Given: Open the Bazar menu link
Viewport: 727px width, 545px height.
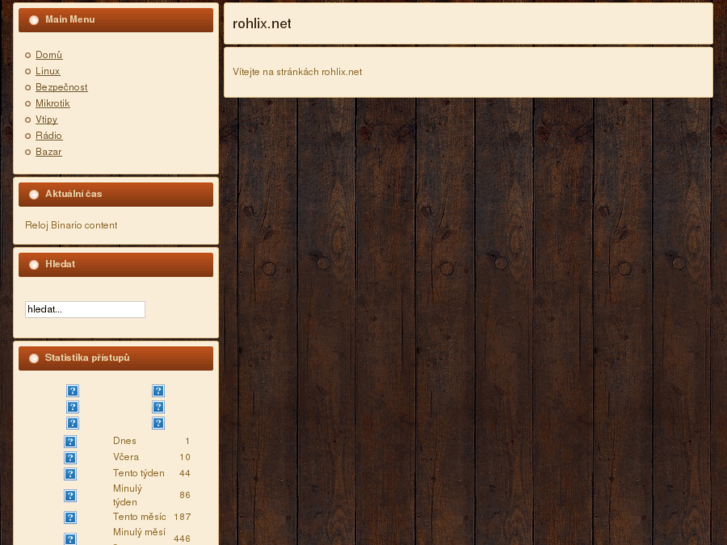Looking at the screenshot, I should pyautogui.click(x=48, y=152).
